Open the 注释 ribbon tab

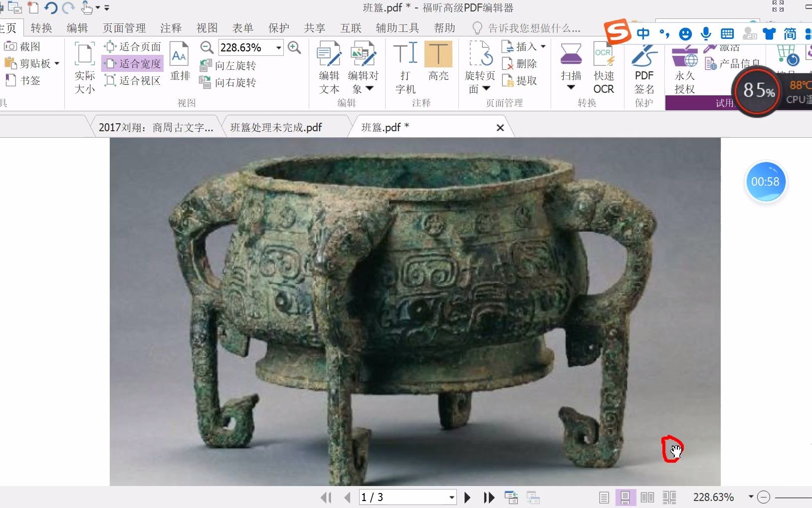pos(171,28)
